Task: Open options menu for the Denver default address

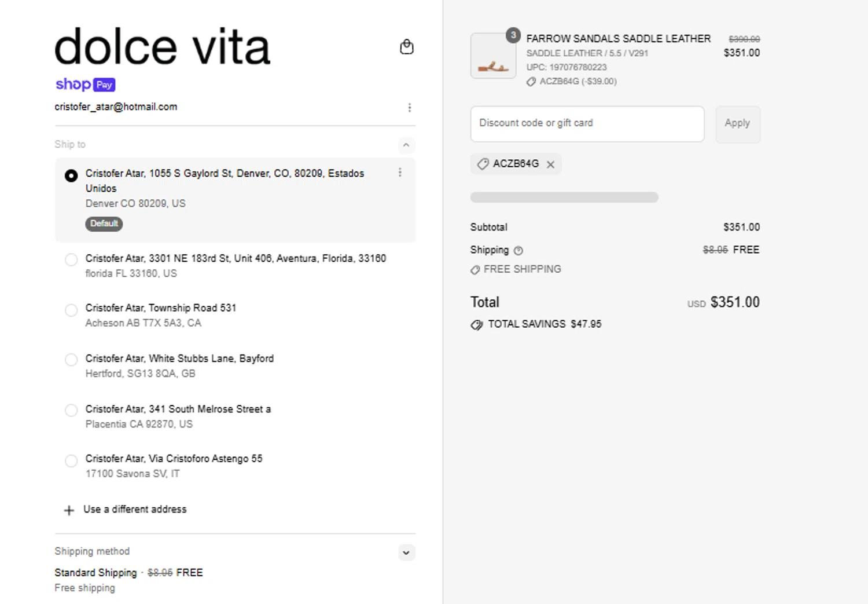Action: [400, 173]
